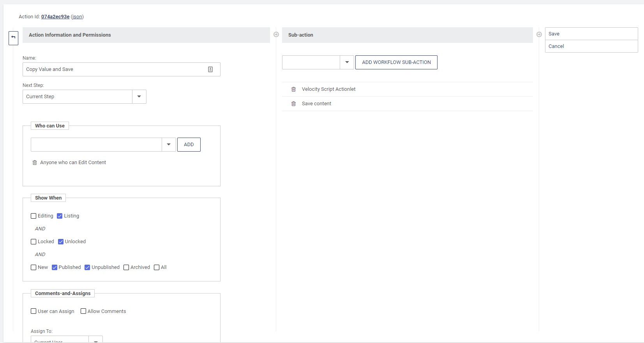Remove Anyone who can Edit Content permission
This screenshot has height=343, width=644.
tap(35, 163)
